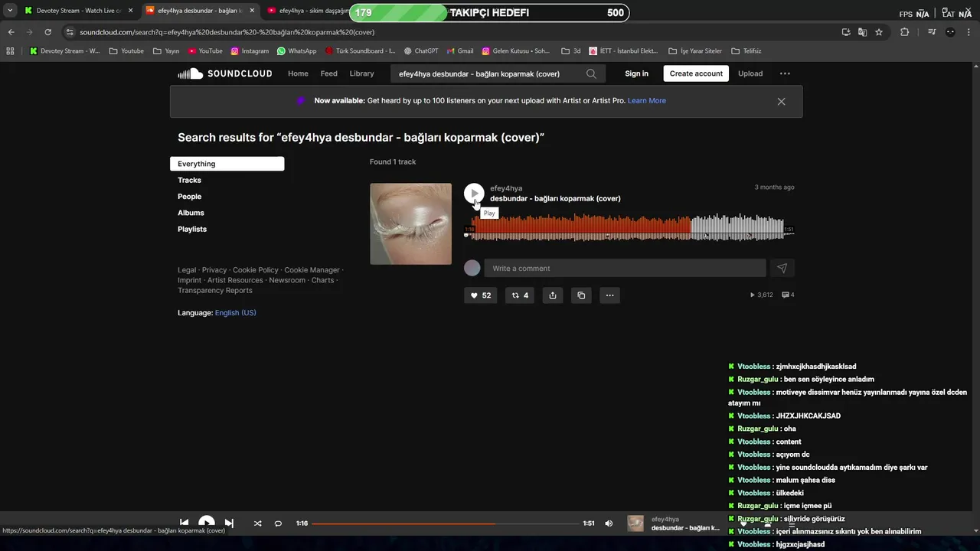Viewport: 980px width, 551px height.
Task: Go back with the browser back arrow
Action: (11, 32)
